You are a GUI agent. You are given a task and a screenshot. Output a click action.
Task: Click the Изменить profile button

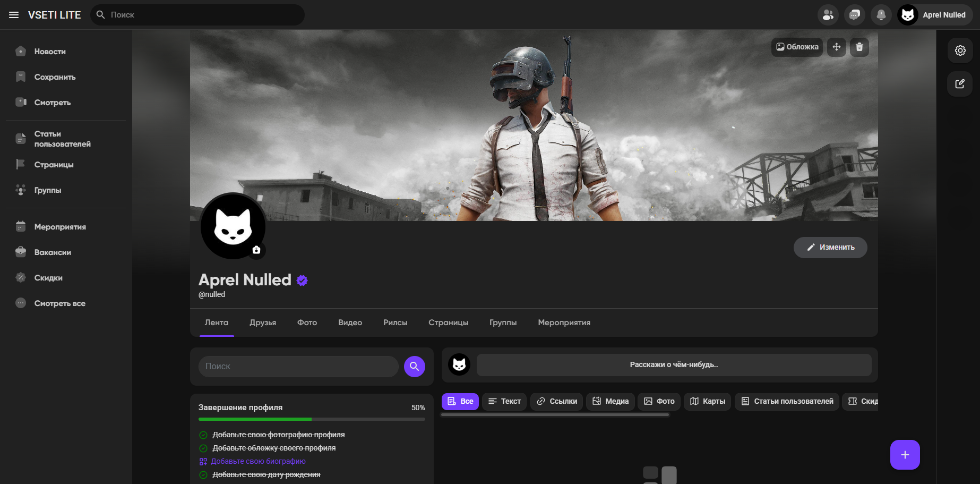(x=830, y=248)
